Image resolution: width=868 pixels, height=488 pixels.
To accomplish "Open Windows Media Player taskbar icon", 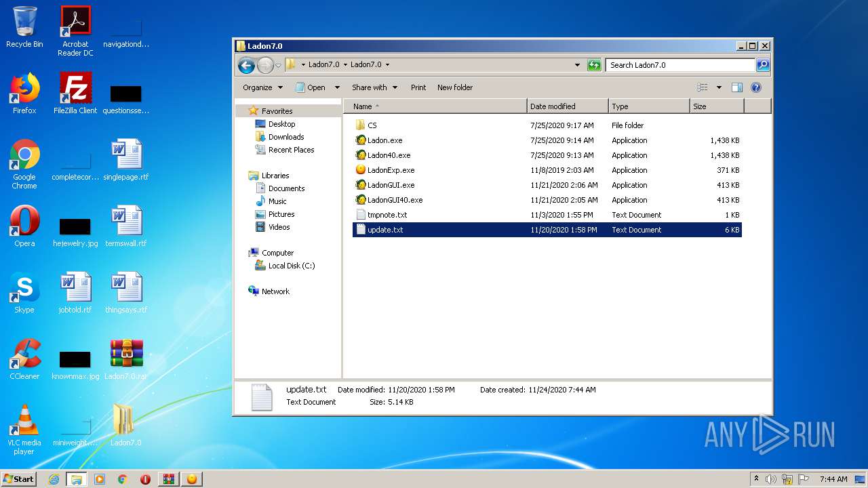I will tap(100, 479).
